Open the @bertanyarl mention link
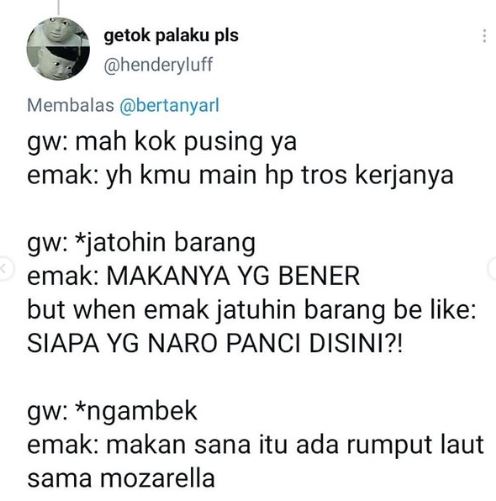Screen dimensions: 496x501 click(x=169, y=106)
